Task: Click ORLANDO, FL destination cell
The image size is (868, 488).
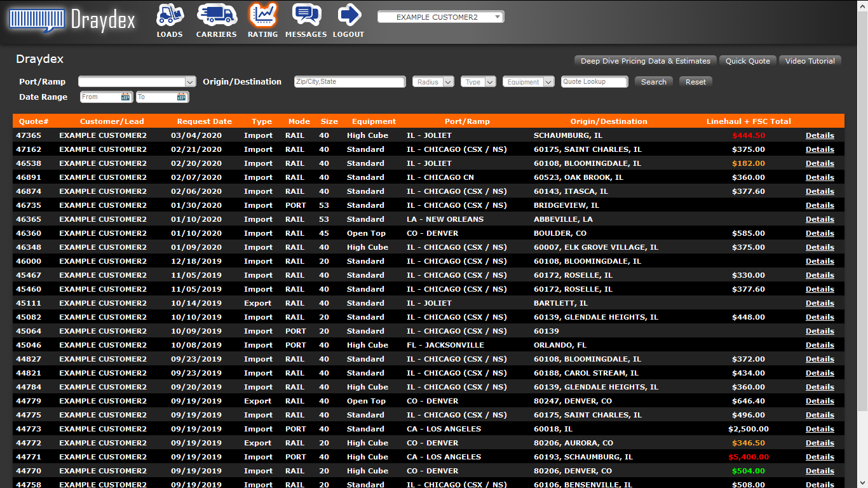Action: [x=560, y=345]
